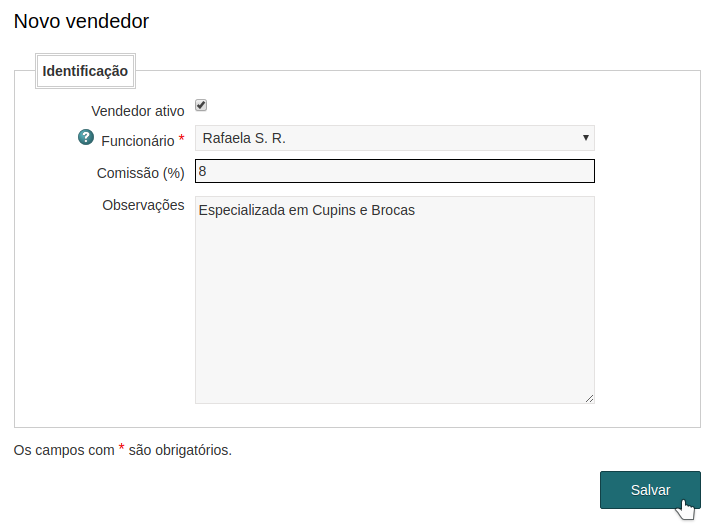
Task: Click the Identificação fieldset legend
Action: click(x=85, y=71)
